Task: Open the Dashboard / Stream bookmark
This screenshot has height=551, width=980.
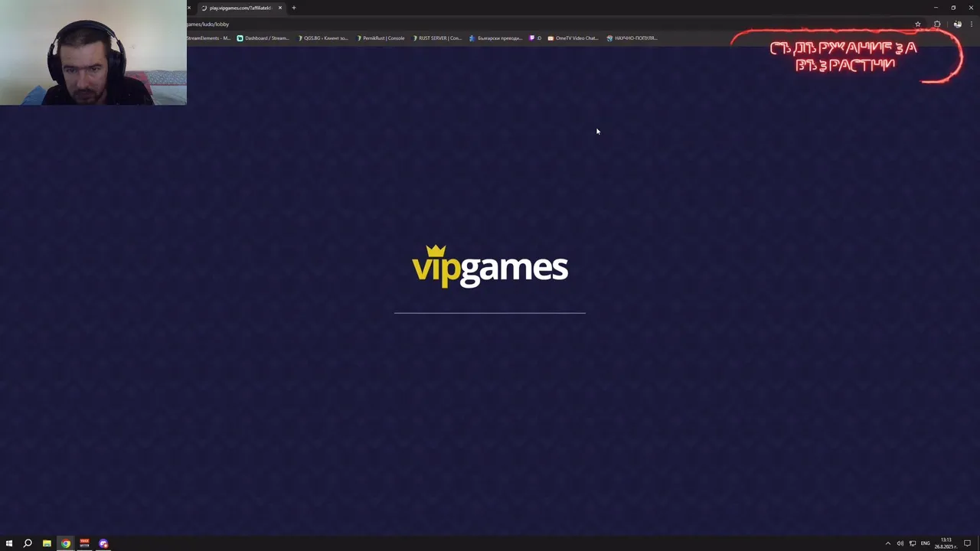Action: click(263, 37)
